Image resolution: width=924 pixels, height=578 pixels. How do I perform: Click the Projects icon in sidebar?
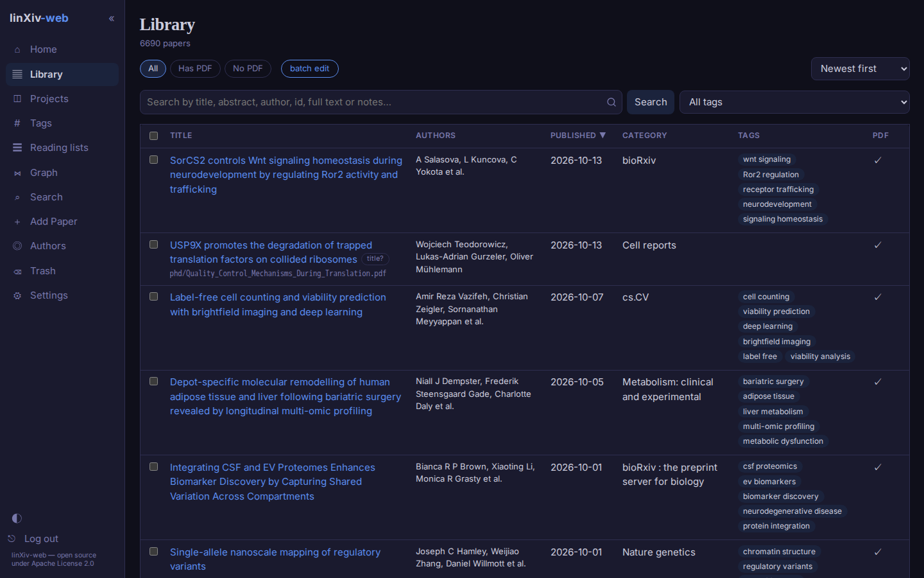[17, 99]
